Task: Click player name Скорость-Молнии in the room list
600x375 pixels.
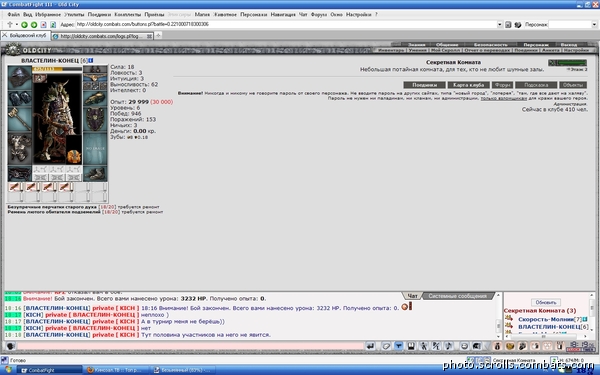Action: pyautogui.click(x=546, y=319)
